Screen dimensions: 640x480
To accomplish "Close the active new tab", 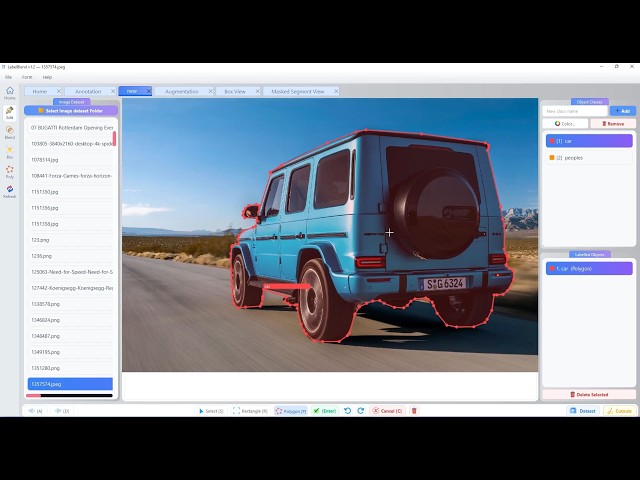I will click(x=149, y=91).
